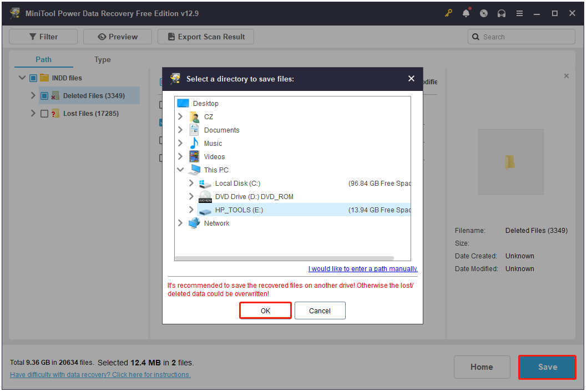Expand the Videos folder in dialog

(x=180, y=156)
